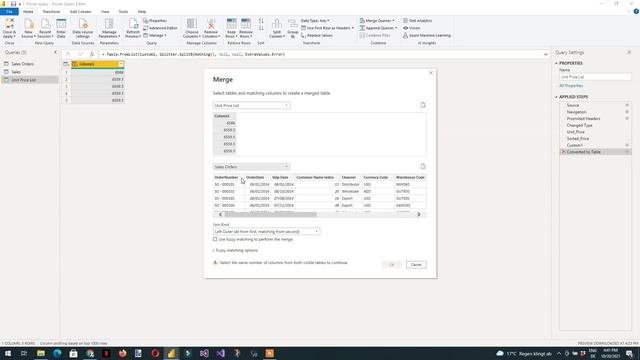Screen dimensions: 640x360
Task: Open New Source in the ribbon
Action: (x=28, y=28)
